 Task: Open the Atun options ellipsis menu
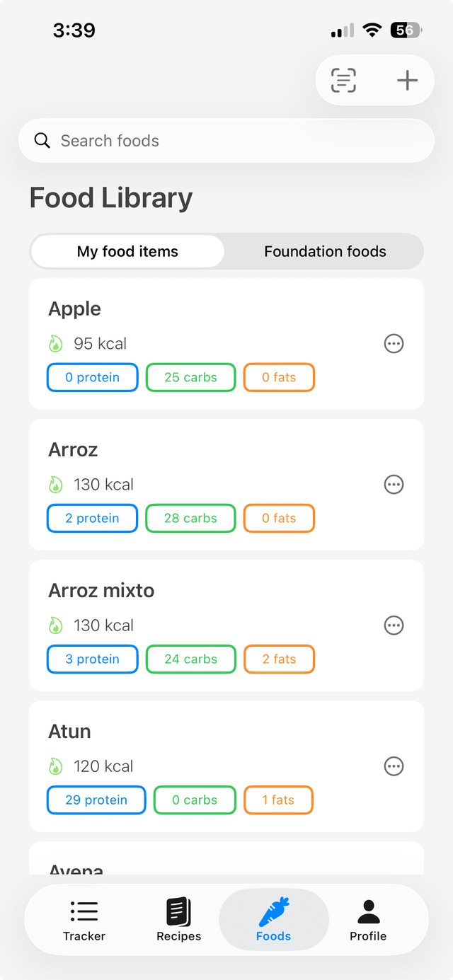click(x=394, y=766)
